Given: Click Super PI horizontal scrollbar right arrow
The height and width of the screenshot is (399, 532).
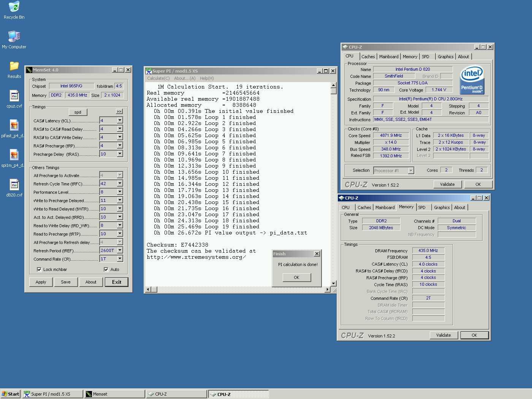Looking at the screenshot, I should click(x=328, y=290).
